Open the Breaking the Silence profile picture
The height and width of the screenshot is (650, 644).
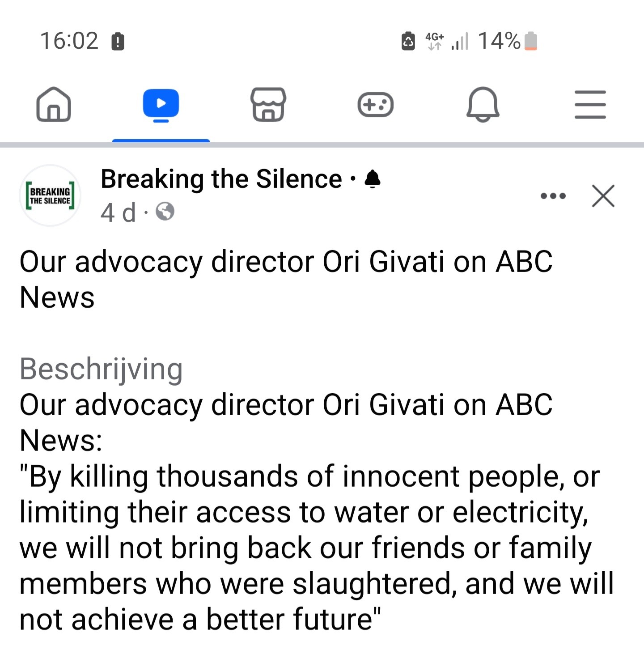coord(50,195)
